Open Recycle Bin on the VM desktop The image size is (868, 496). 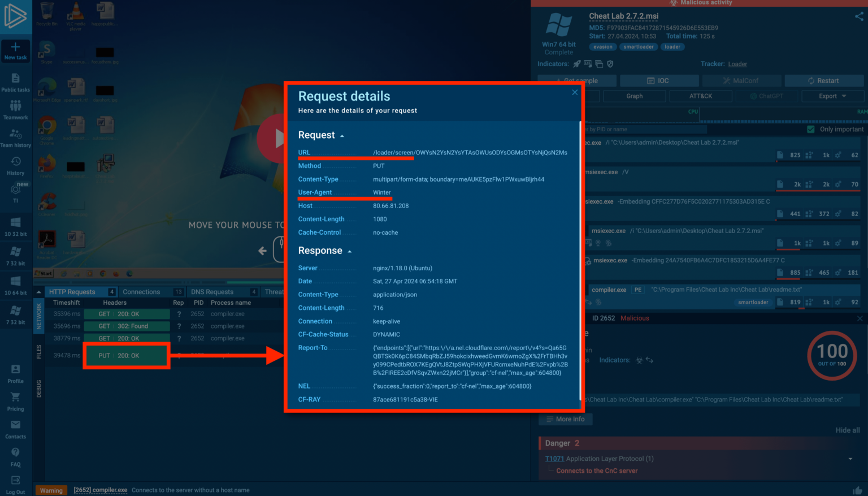tap(47, 14)
